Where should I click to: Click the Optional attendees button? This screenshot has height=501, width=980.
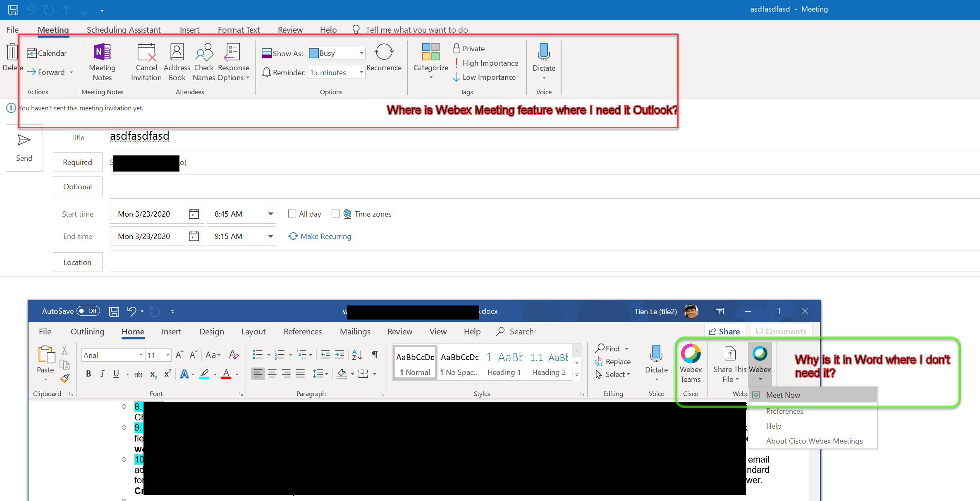(77, 186)
